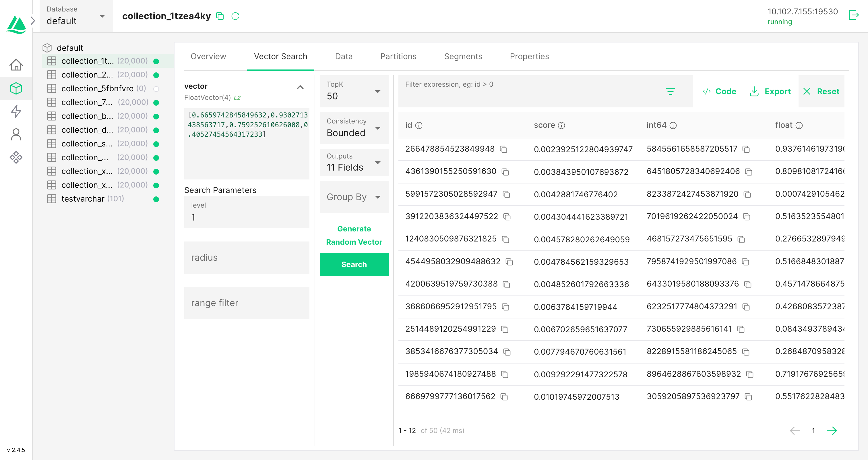
Task: Refresh the collection with the refresh icon
Action: (x=235, y=16)
